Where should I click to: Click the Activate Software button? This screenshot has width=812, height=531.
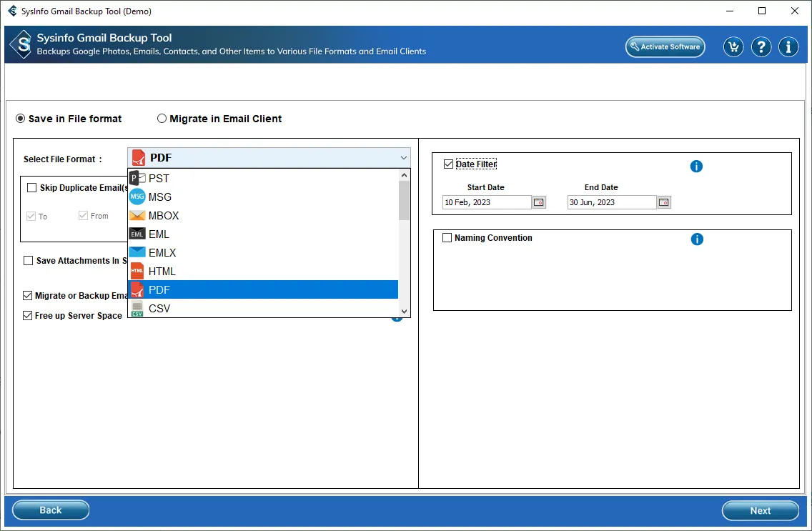(x=665, y=47)
